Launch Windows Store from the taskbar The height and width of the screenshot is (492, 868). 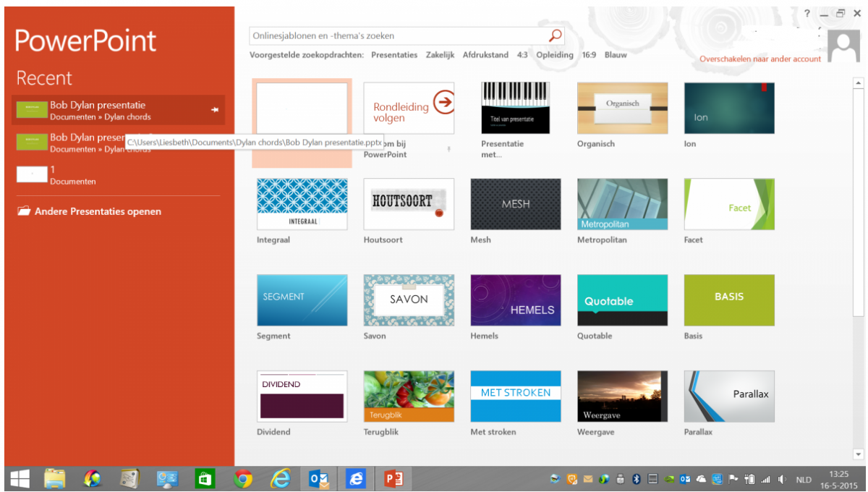tap(205, 479)
